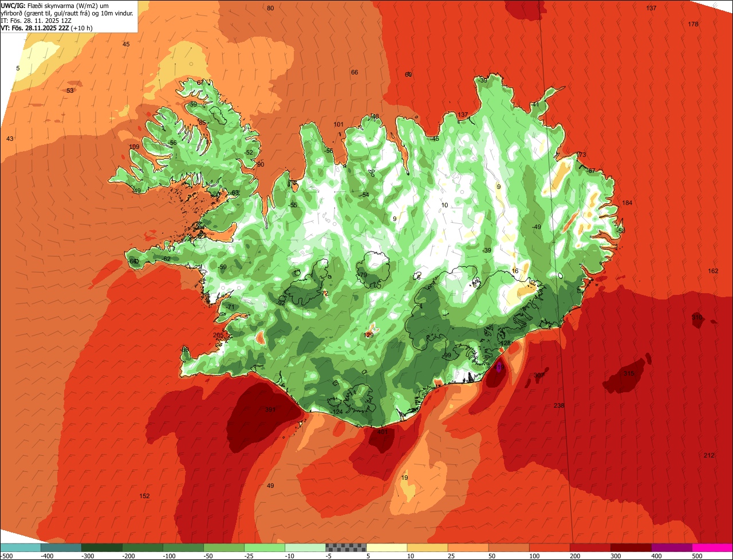733x560 pixels.
Task: Pick the light orange 25 to 50 swatch
Action: (x=468, y=547)
